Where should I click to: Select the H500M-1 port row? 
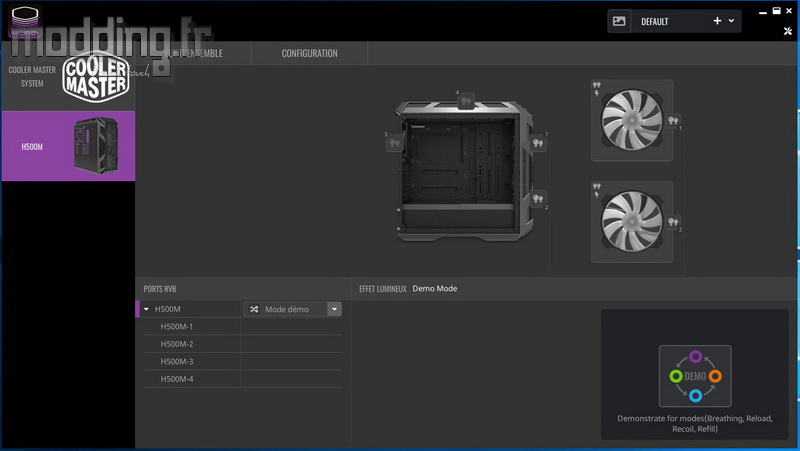tap(242, 327)
